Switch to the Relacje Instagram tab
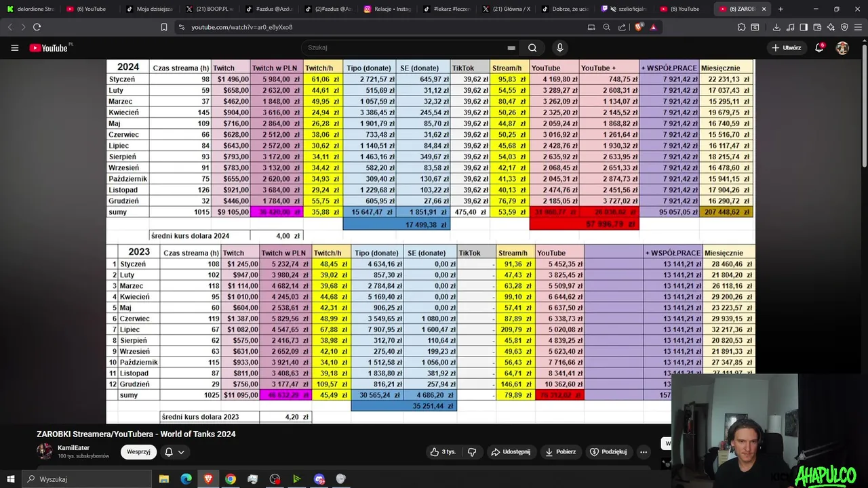 [x=389, y=9]
